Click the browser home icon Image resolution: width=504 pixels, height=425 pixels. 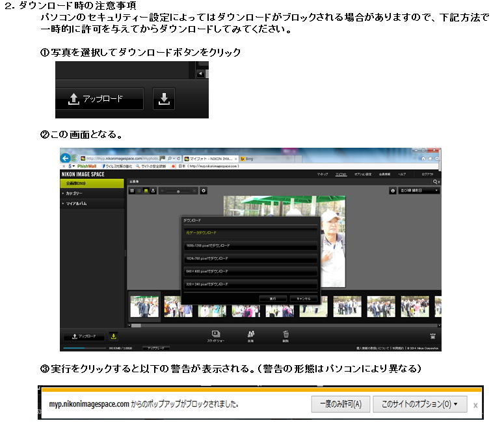click(423, 158)
